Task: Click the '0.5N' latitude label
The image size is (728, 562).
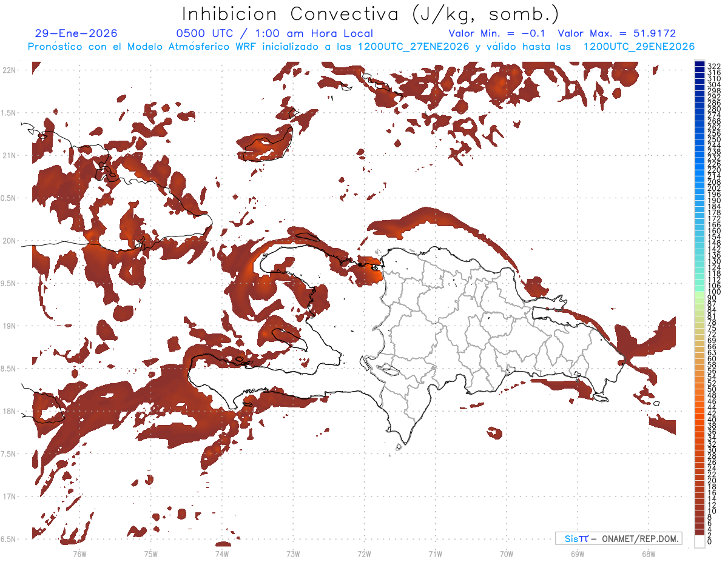Action: pos(8,198)
